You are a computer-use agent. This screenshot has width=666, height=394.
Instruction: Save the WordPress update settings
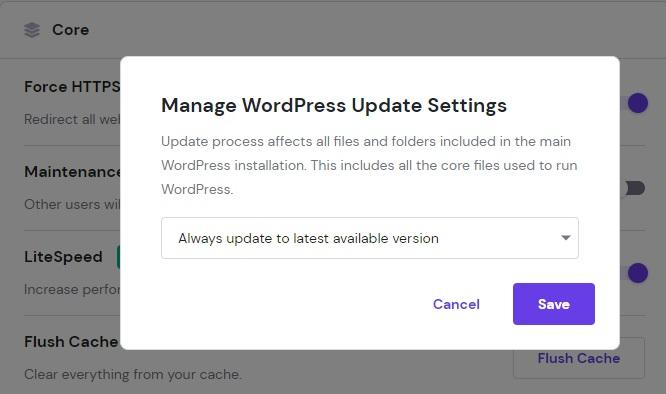553,304
